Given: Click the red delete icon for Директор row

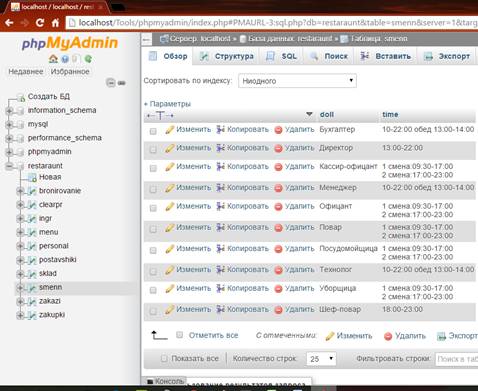Looking at the screenshot, I should tap(278, 148).
